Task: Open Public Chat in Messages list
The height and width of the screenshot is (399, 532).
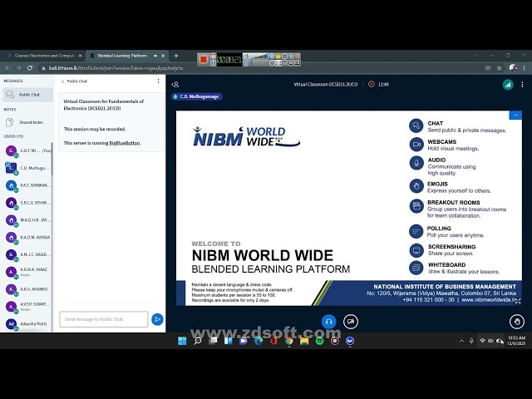Action: [x=27, y=95]
